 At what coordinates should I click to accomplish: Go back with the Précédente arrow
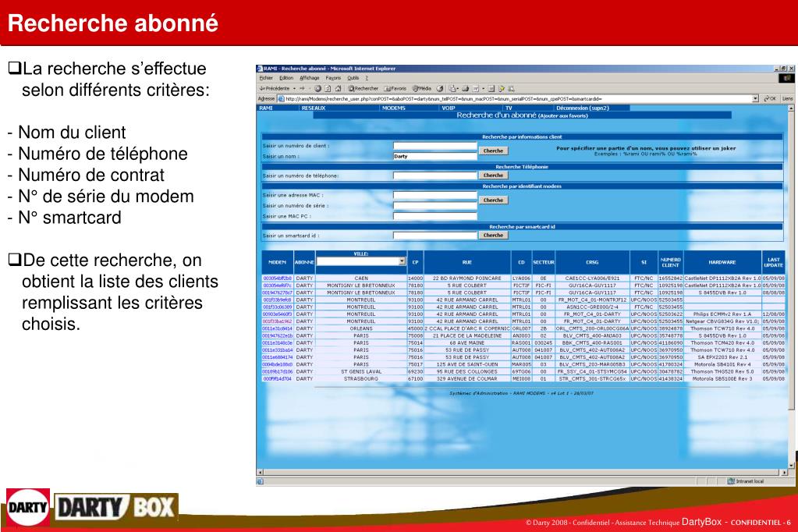coord(275,89)
